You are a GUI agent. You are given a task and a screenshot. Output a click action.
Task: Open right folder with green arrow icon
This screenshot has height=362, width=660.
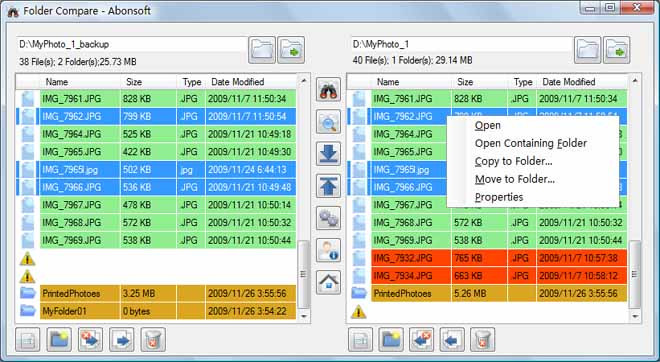[x=617, y=50]
